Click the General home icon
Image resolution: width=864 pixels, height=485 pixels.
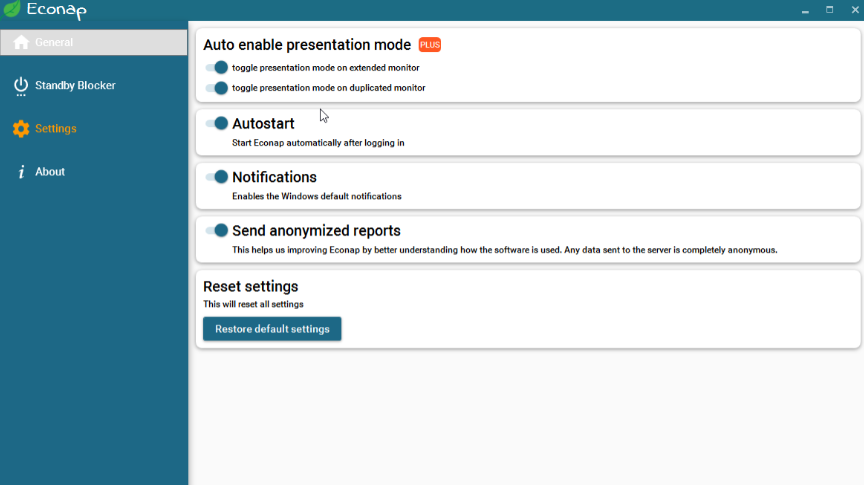21,42
